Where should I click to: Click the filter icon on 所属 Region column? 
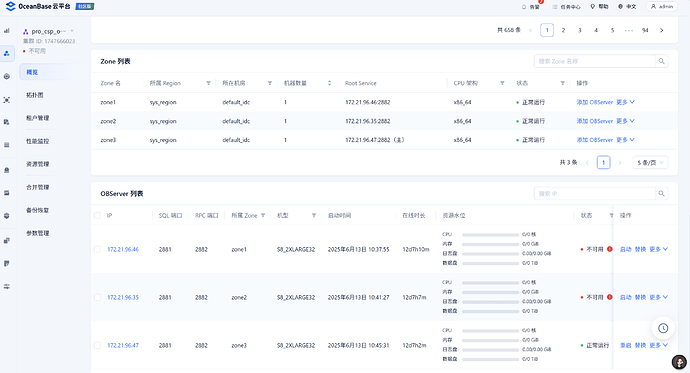(209, 83)
